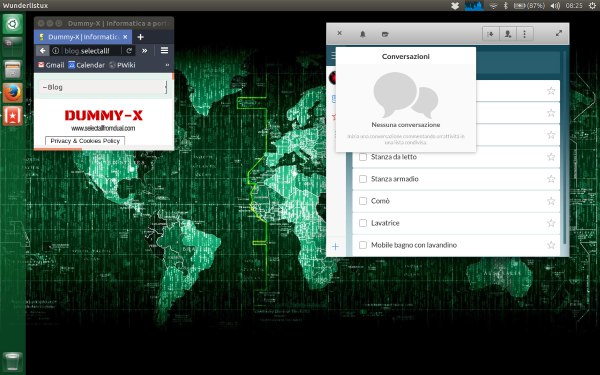
Task: Expand the bookmarks bar overflow arrow
Action: [167, 65]
